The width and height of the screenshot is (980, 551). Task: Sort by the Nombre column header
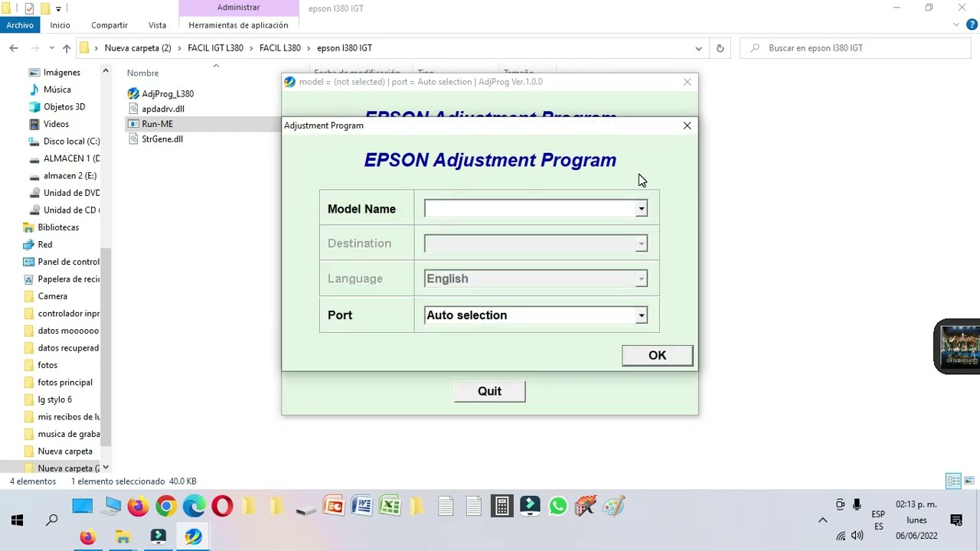point(143,73)
